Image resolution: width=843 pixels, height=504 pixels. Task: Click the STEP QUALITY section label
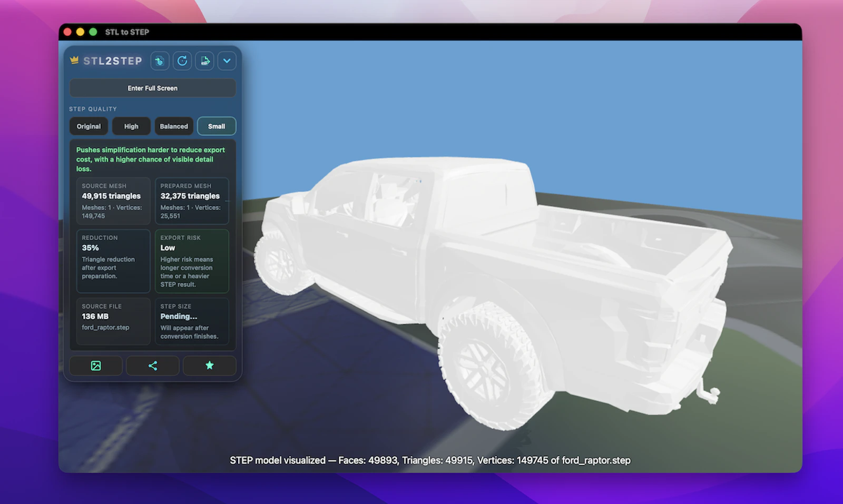click(x=93, y=109)
